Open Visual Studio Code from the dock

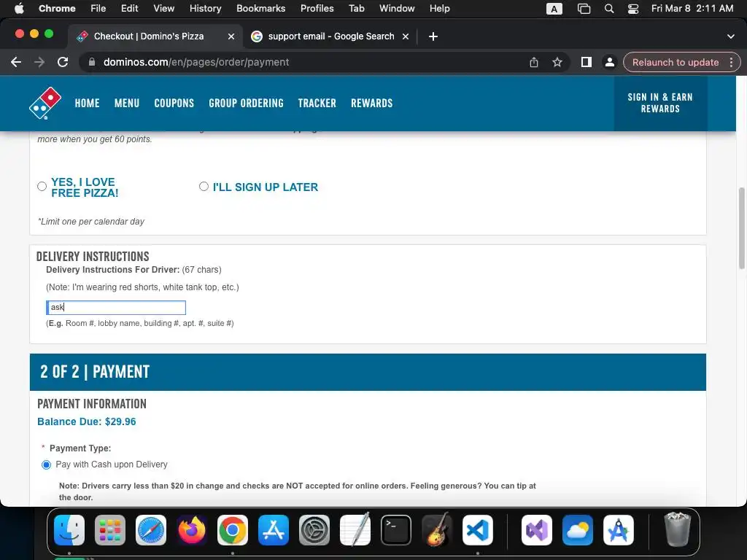[x=478, y=530]
